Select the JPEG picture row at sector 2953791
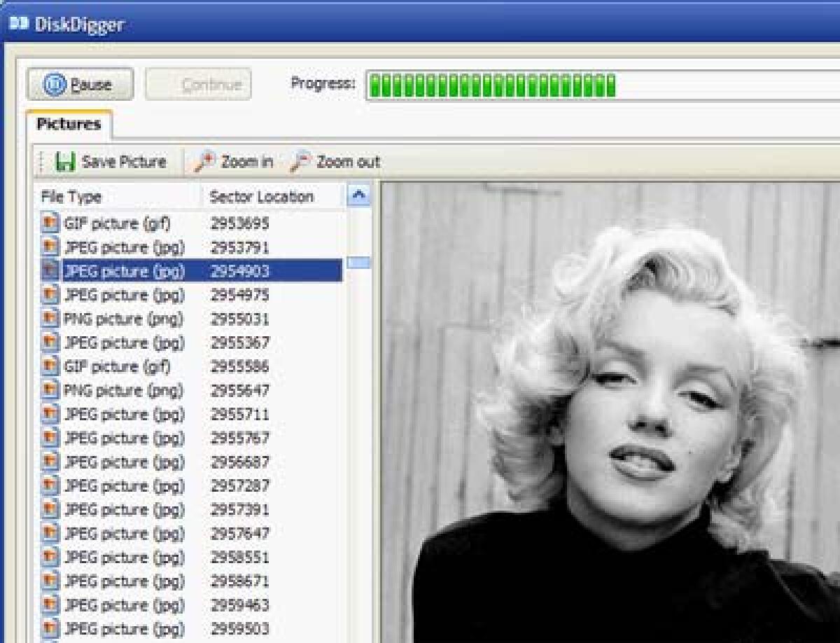 pyautogui.click(x=190, y=247)
